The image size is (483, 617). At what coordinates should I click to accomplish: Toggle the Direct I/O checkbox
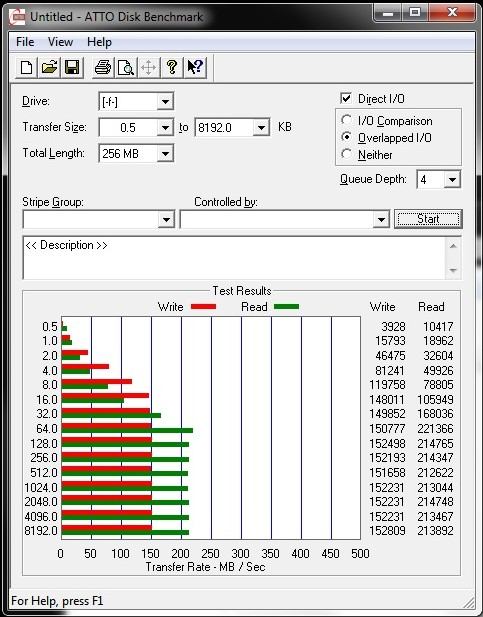(x=346, y=98)
